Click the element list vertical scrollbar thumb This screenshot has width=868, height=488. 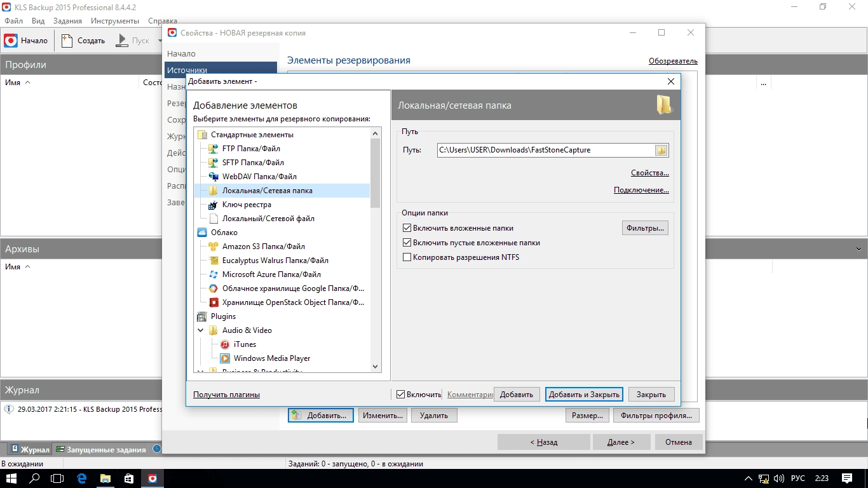coord(375,173)
